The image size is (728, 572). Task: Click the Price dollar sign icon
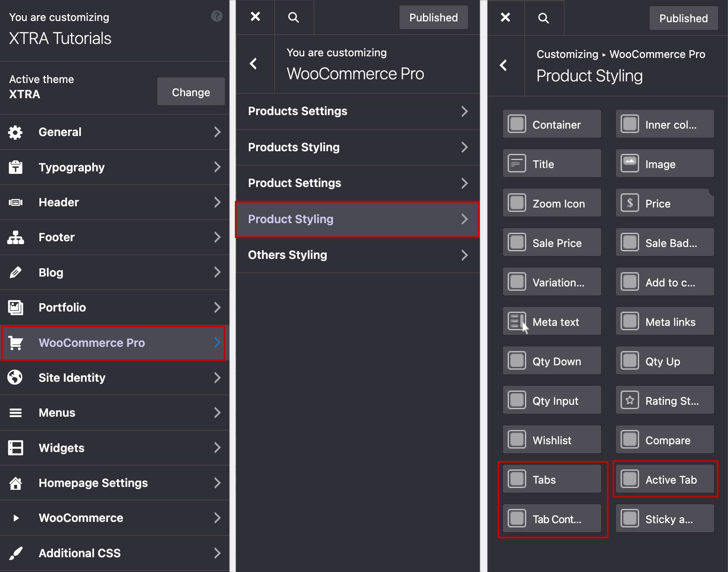point(629,203)
